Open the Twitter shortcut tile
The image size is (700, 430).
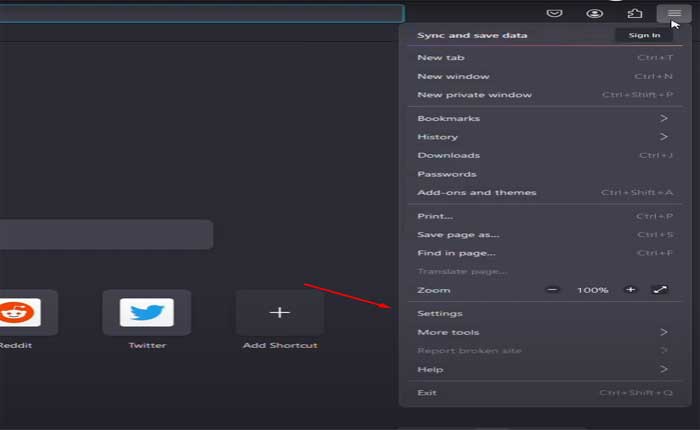[x=146, y=313]
